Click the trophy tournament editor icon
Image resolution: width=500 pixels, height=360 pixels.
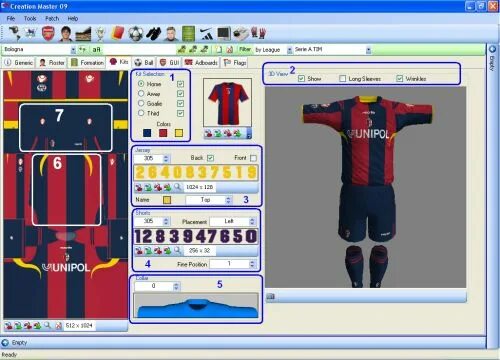tap(100, 34)
